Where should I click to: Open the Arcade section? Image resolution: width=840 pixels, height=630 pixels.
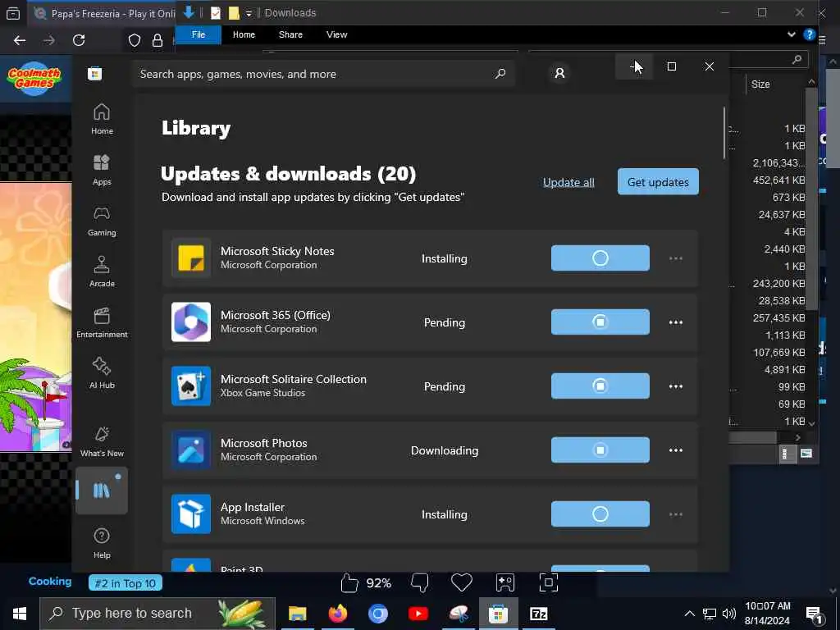(102, 272)
